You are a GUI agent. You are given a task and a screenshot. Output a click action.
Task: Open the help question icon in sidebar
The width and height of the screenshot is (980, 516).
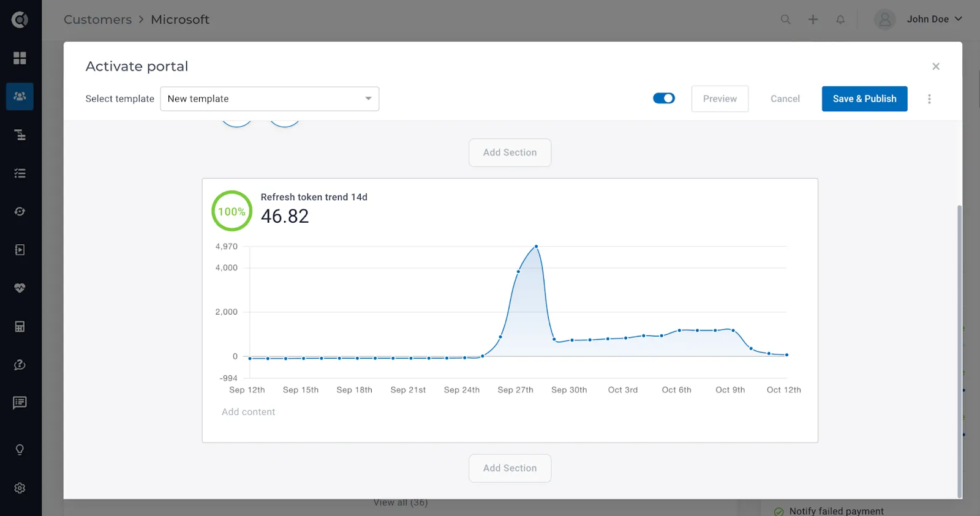(x=20, y=365)
